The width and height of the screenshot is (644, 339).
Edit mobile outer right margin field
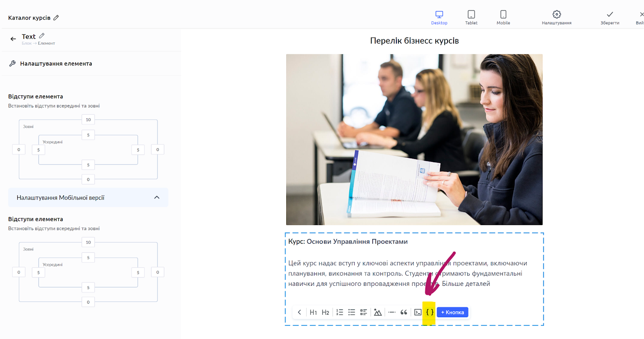click(x=157, y=272)
